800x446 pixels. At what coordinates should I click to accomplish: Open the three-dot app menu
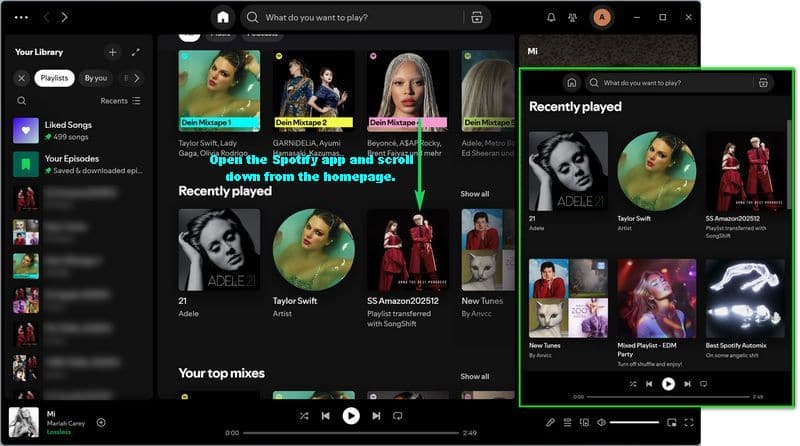pyautogui.click(x=21, y=17)
